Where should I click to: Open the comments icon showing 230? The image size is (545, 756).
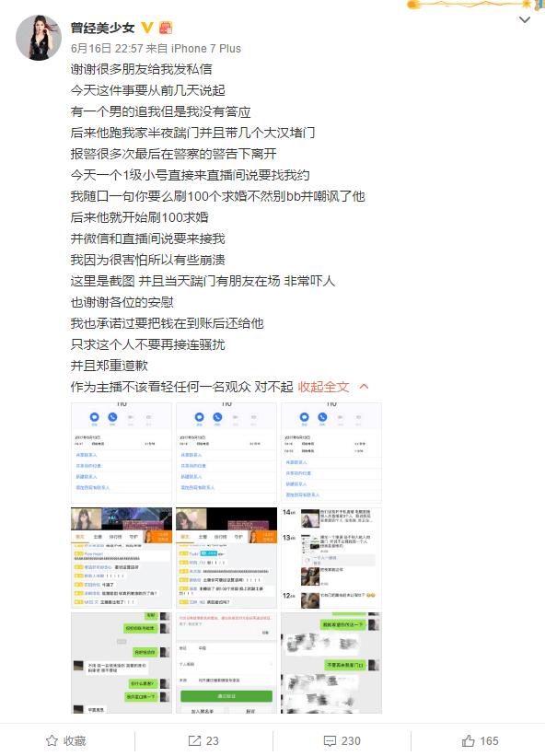342,741
